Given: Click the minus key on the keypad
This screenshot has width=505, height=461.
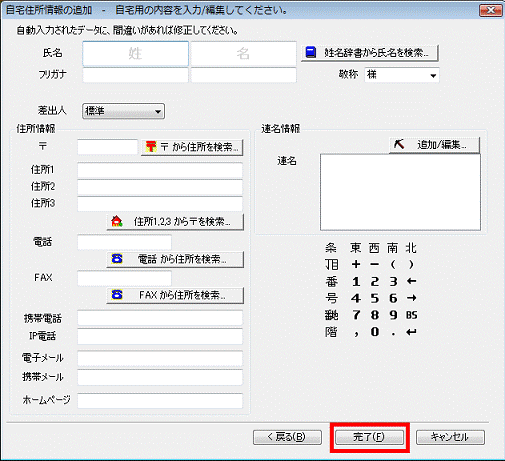Looking at the screenshot, I should pos(374,264).
